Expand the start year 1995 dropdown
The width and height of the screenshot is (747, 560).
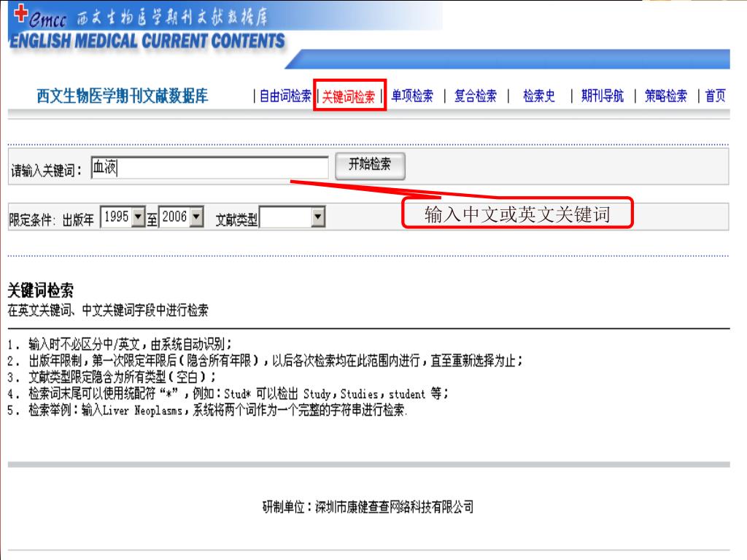[x=138, y=217]
